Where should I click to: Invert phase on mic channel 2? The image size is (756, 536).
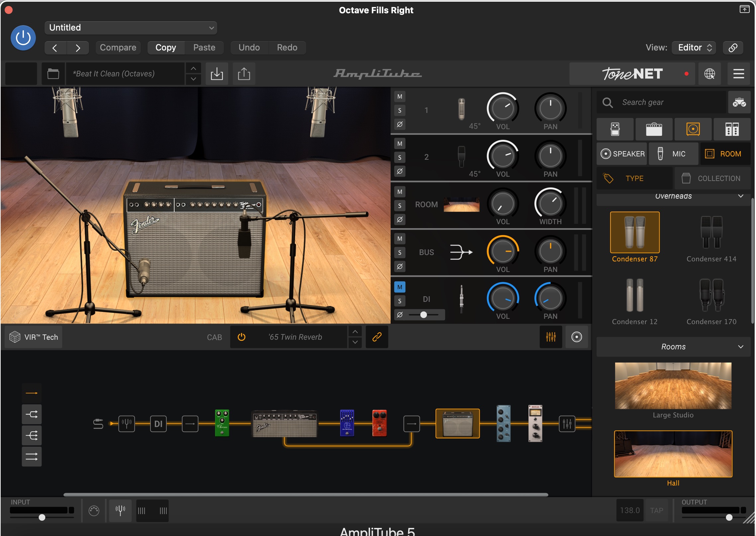tap(400, 171)
